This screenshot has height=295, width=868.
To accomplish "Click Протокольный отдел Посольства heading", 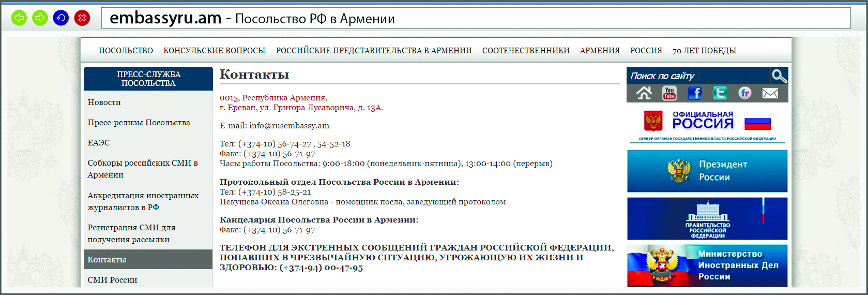I will pyautogui.click(x=339, y=182).
